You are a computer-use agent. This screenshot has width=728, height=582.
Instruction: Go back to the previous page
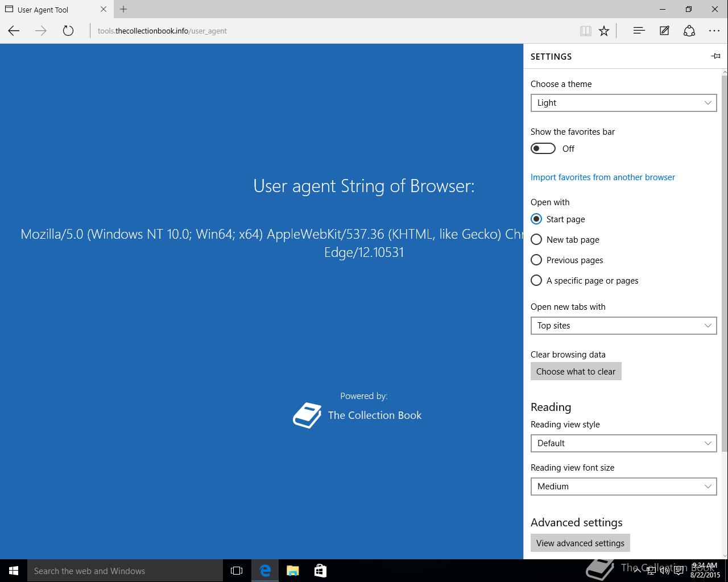pos(14,31)
